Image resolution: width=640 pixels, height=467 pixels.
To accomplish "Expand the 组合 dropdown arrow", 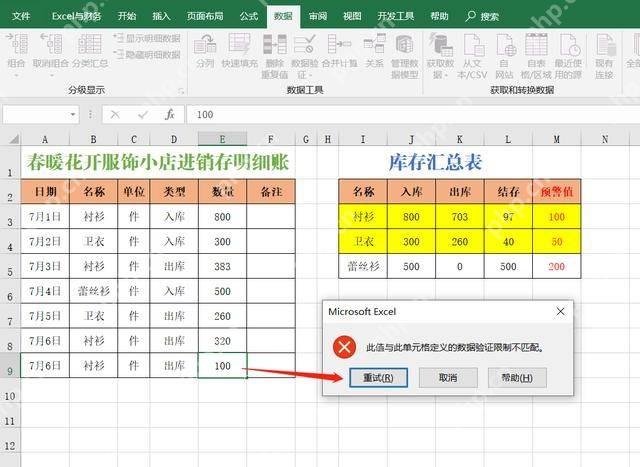I will pyautogui.click(x=17, y=76).
